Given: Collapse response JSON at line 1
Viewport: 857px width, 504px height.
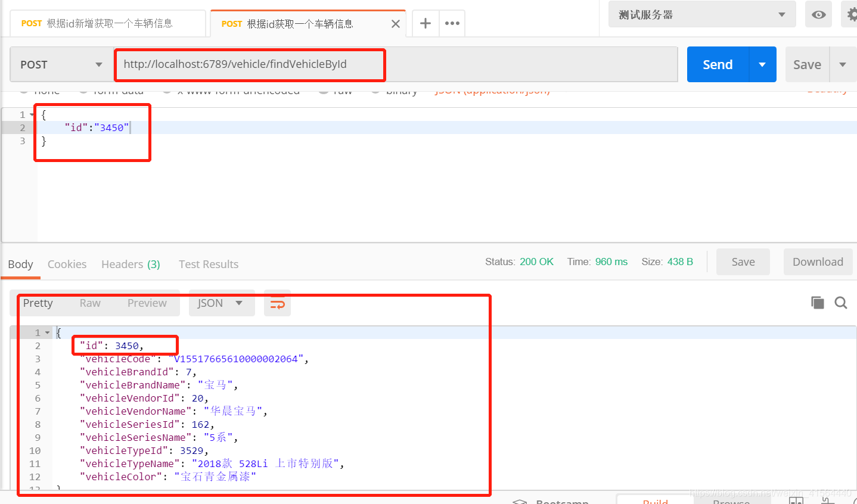Looking at the screenshot, I should [x=48, y=332].
